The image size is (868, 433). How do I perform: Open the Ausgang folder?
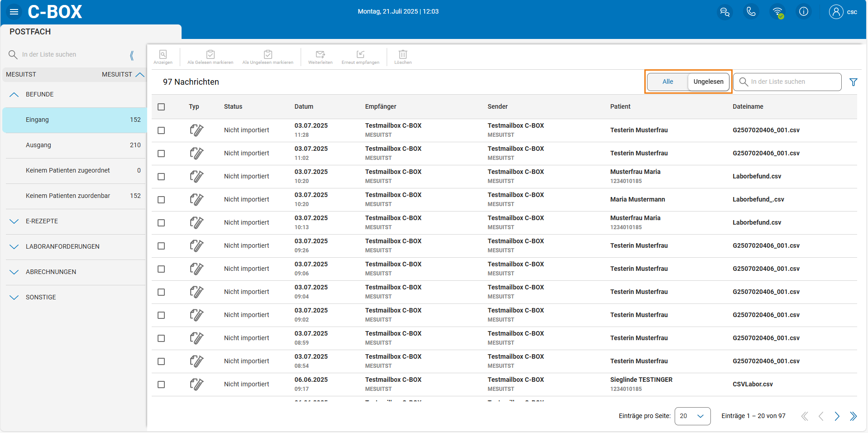coord(38,145)
